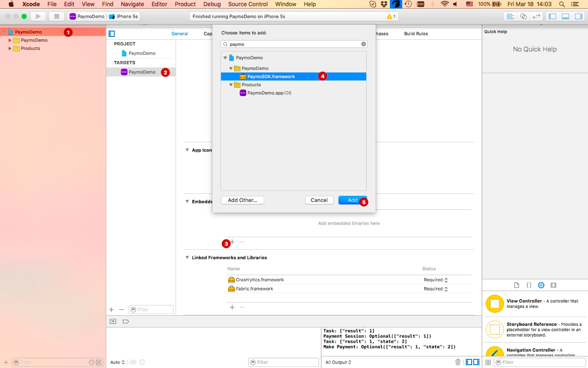Collapse Linked Frameworks and Libraries section
This screenshot has height=368, width=588.
(x=187, y=258)
